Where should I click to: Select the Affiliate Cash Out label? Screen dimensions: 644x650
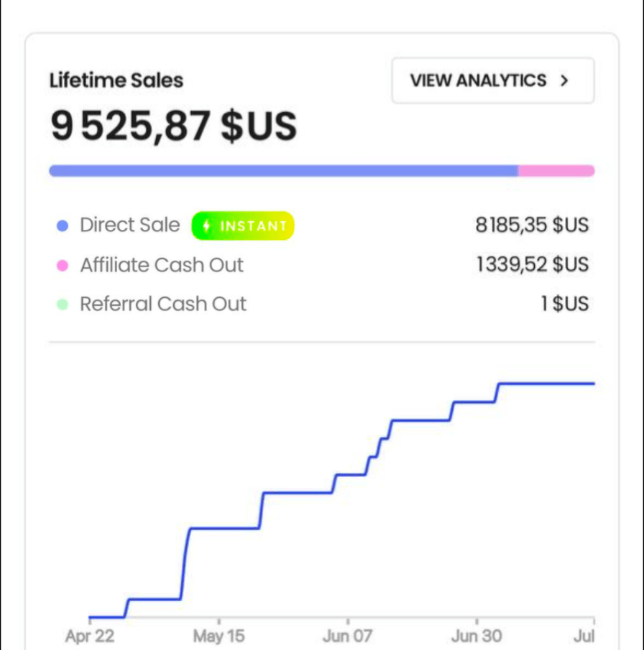(162, 265)
